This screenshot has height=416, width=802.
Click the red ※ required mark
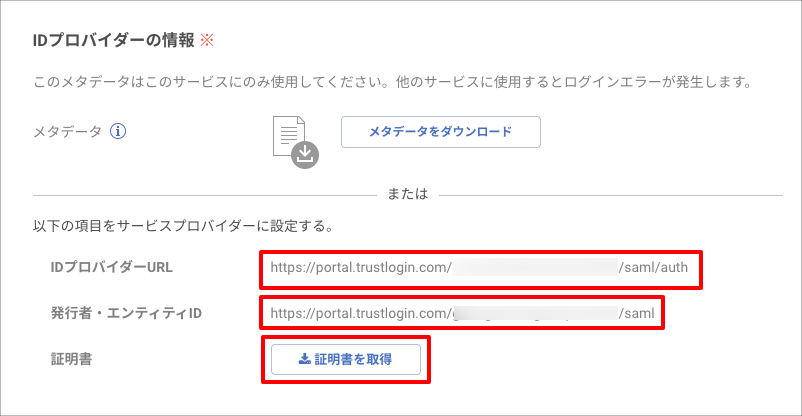coord(207,40)
